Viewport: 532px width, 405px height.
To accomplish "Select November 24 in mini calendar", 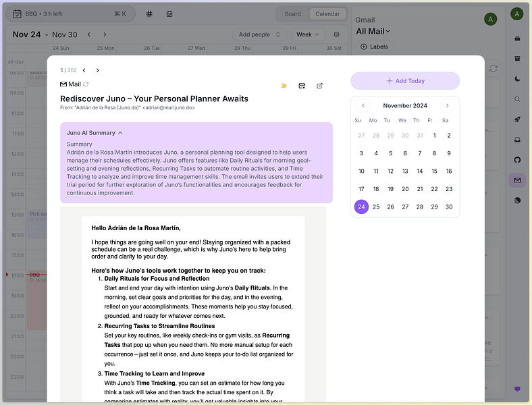I will click(361, 207).
